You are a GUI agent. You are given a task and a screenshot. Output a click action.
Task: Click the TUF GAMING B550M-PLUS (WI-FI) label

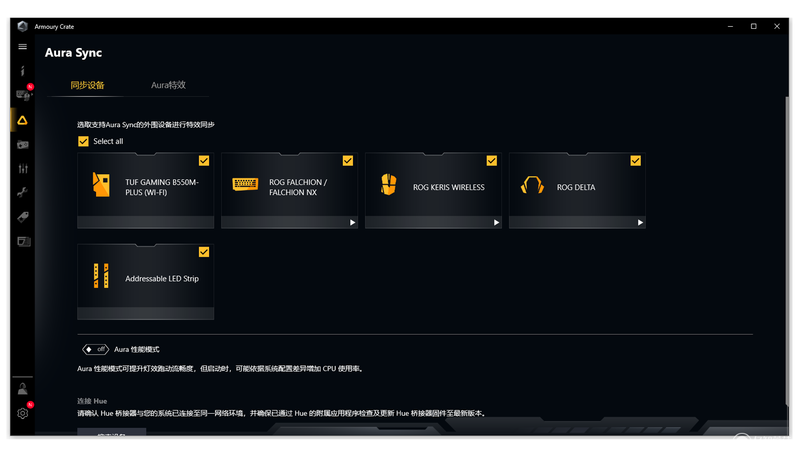pyautogui.click(x=162, y=187)
